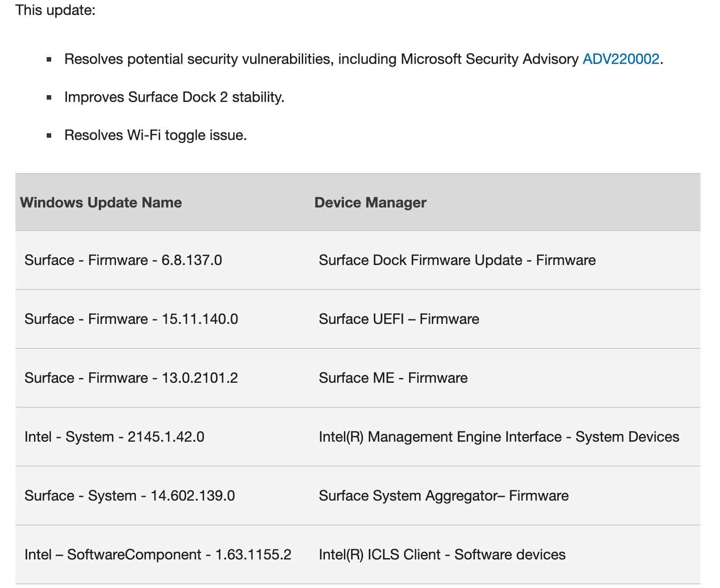This screenshot has width=720, height=588.
Task: Select cell 'Intel(R) ICLS Client - Software devices'
Action: coord(442,554)
